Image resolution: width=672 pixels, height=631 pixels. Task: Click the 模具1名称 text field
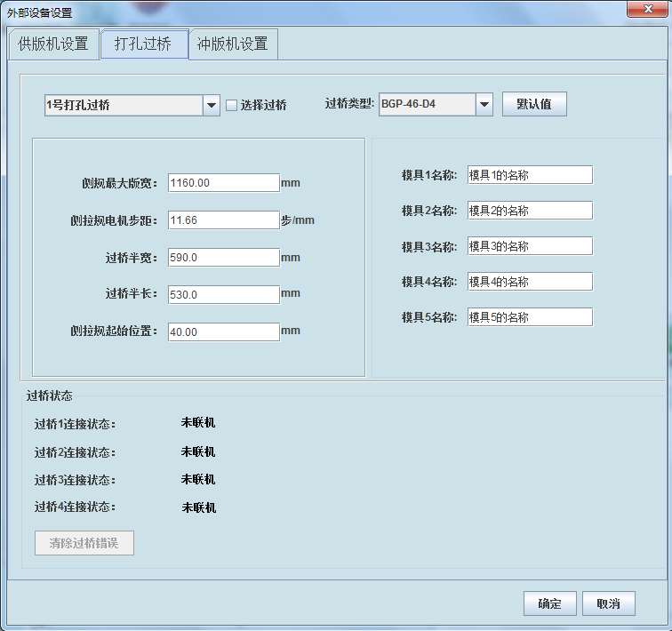click(x=529, y=175)
